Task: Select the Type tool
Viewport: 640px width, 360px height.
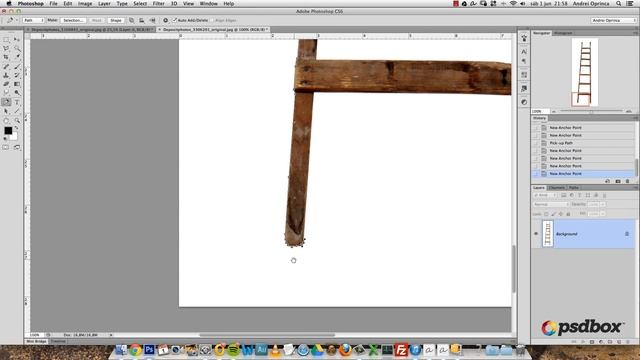Action: (x=17, y=102)
